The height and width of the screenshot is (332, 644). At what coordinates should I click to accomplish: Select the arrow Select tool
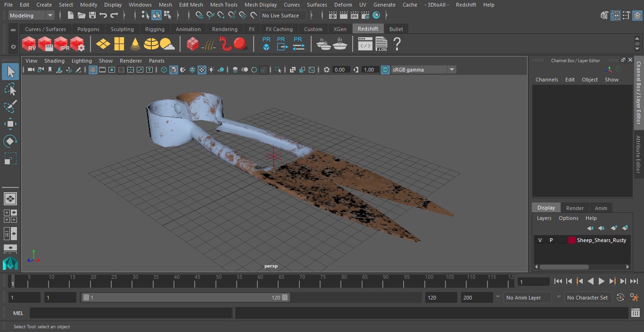click(10, 72)
